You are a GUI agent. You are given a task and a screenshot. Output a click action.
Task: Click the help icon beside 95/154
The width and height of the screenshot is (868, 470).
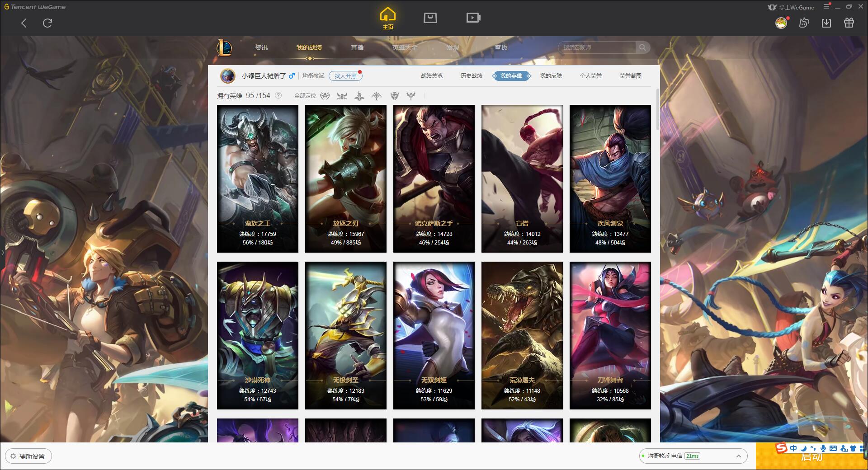[x=278, y=95]
